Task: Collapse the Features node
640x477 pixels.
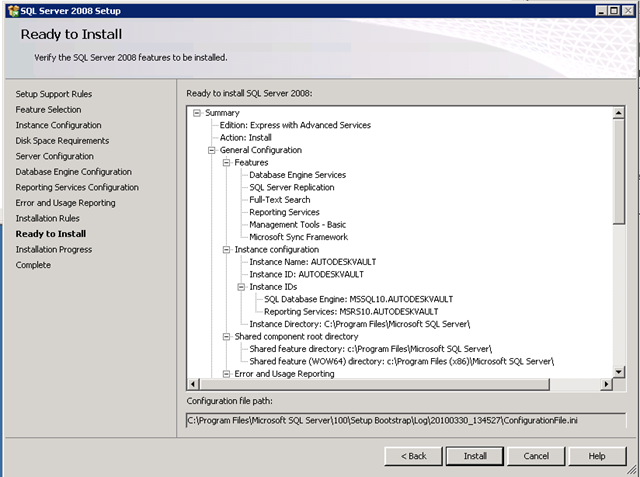Action: tap(227, 162)
